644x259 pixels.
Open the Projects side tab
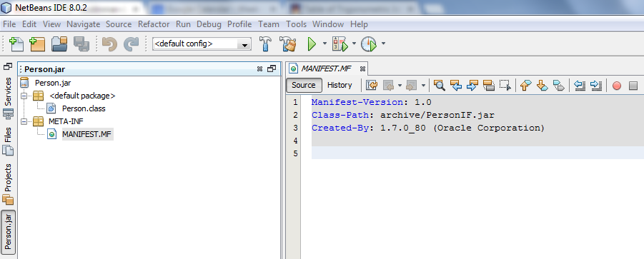click(8, 184)
